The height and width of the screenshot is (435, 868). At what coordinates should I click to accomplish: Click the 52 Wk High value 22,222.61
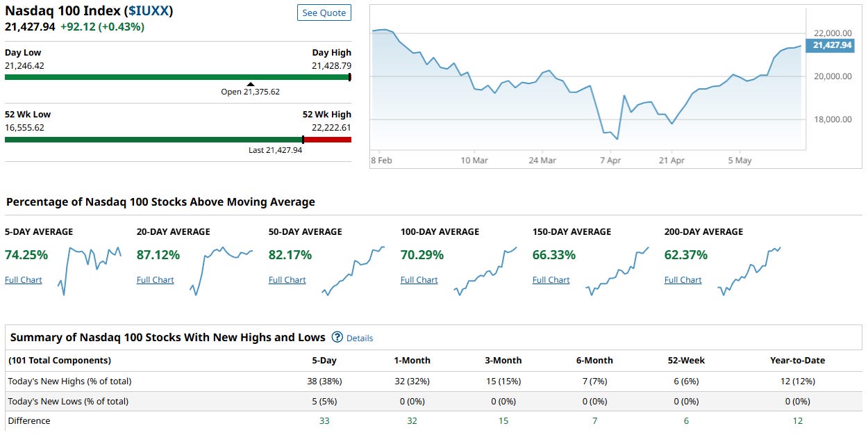click(331, 128)
